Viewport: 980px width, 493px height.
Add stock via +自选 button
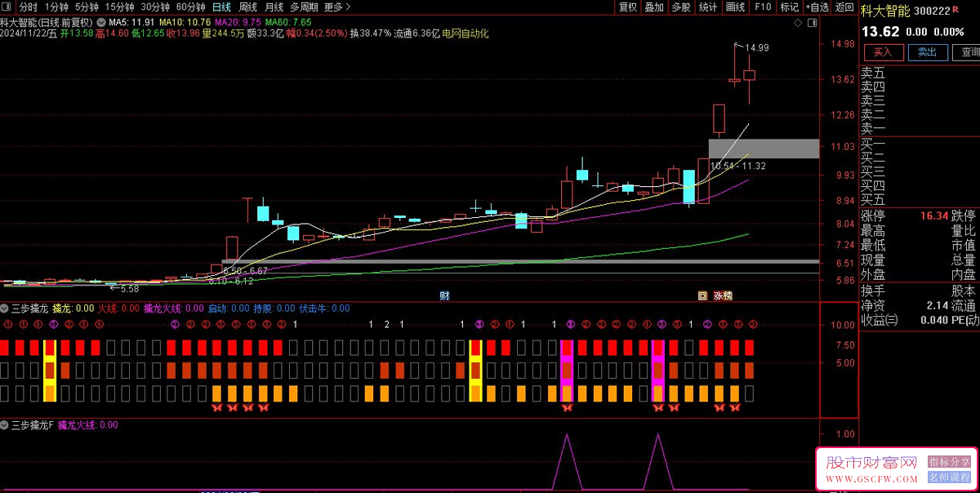pos(817,7)
